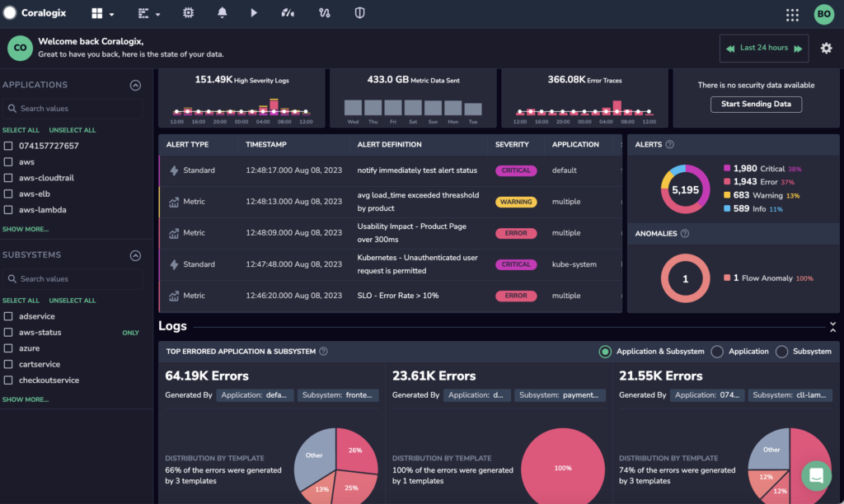The height and width of the screenshot is (504, 844).
Task: Focus the Applications search values field
Action: pyautogui.click(x=73, y=109)
